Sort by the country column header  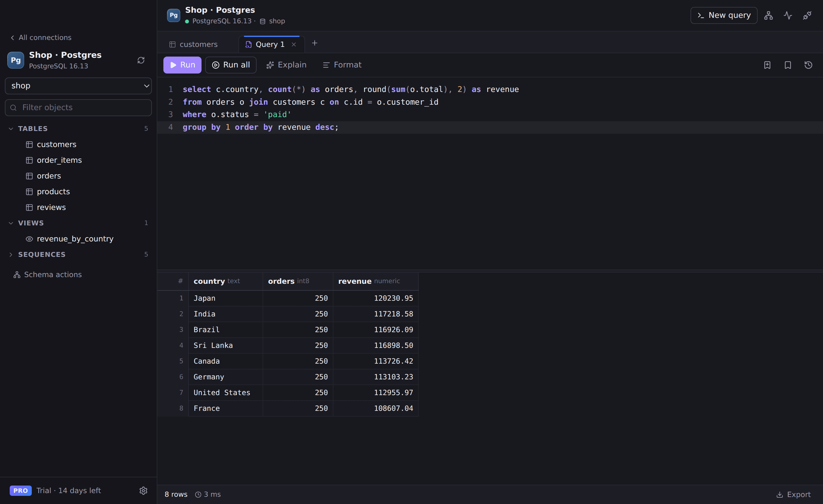point(225,281)
